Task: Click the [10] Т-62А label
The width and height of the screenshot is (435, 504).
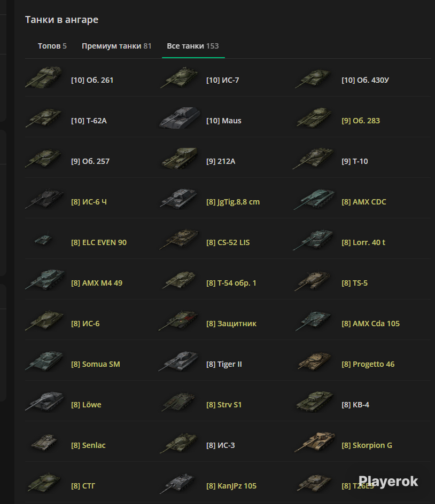Action: (x=89, y=121)
